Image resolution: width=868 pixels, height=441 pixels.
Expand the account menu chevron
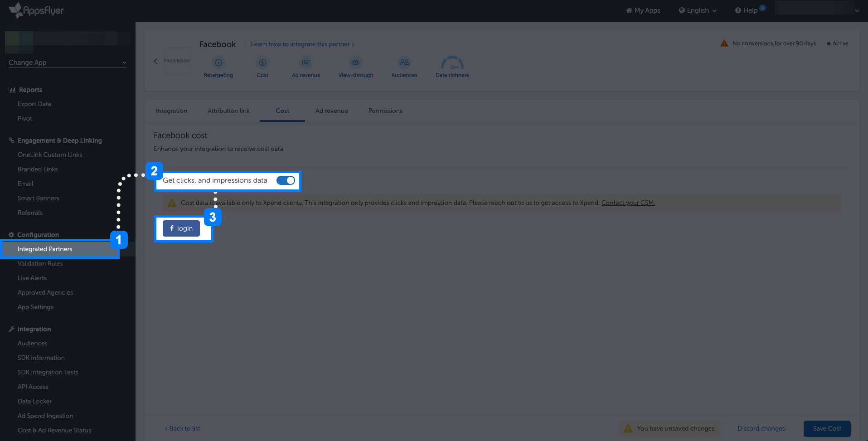click(x=857, y=10)
